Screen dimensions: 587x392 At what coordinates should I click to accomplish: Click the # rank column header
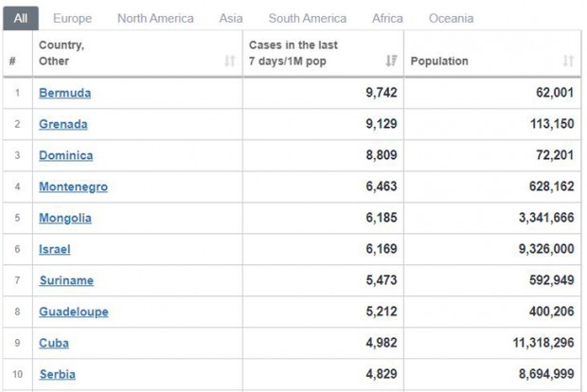[12, 61]
